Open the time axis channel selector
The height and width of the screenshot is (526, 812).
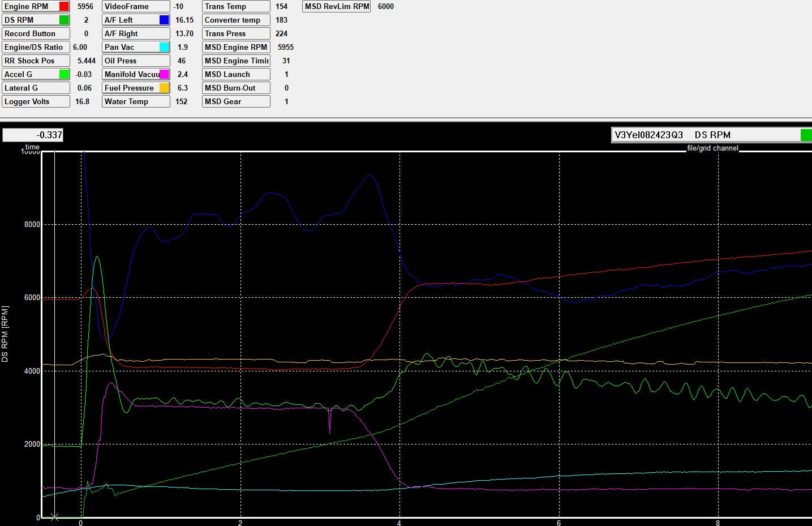(x=31, y=147)
